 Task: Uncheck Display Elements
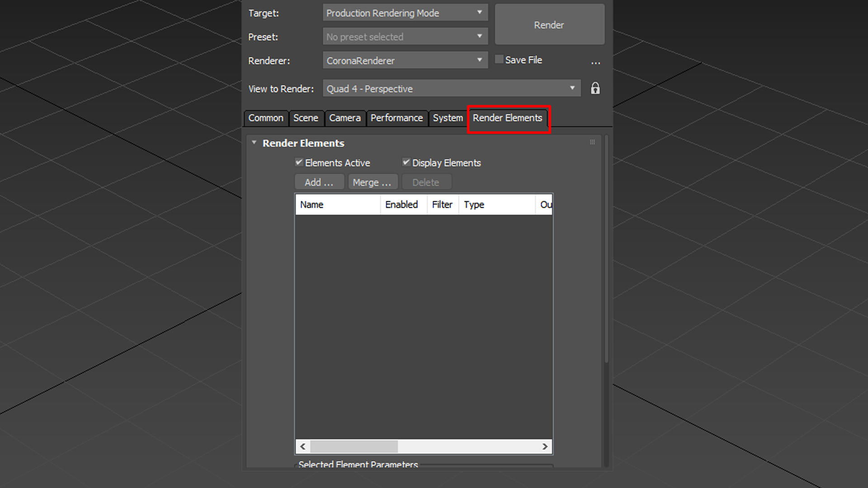point(406,162)
